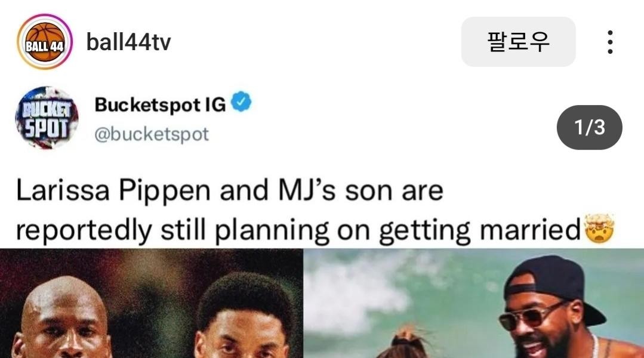This screenshot has width=644, height=358.
Task: Click the exploding head emoji
Action: tap(599, 229)
